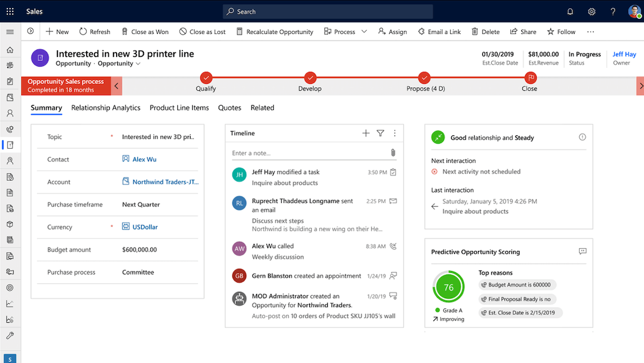Viewport: 644px width, 363px height.
Task: Move to next stage with right chevron
Action: tap(641, 86)
